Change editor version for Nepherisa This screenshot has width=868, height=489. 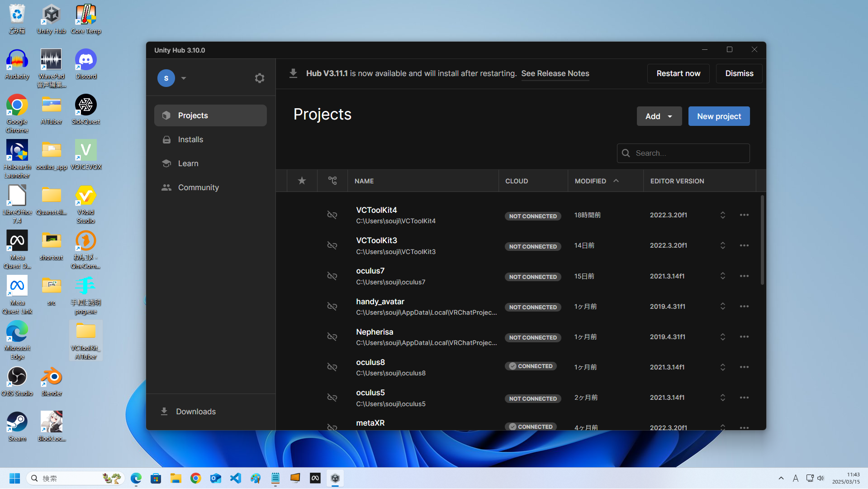point(722,337)
